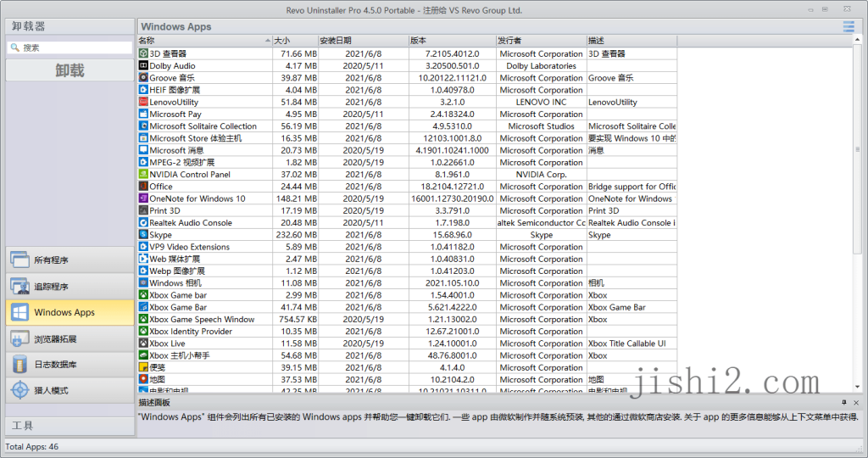Click the Realtek Audio Console icon
This screenshot has width=868, height=458.
coord(143,222)
